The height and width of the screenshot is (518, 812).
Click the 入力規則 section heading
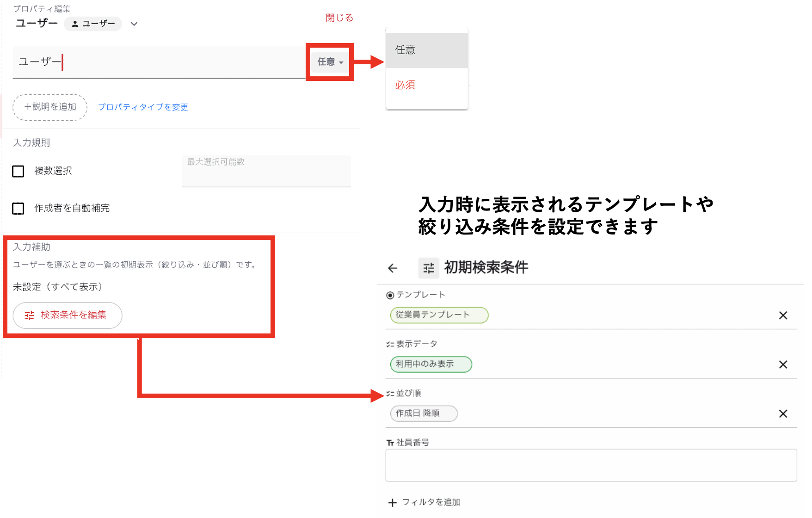tap(31, 143)
